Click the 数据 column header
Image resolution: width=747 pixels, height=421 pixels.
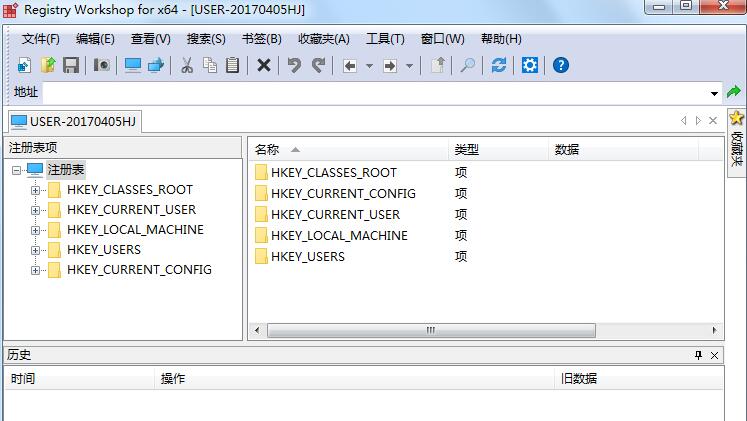click(x=623, y=150)
